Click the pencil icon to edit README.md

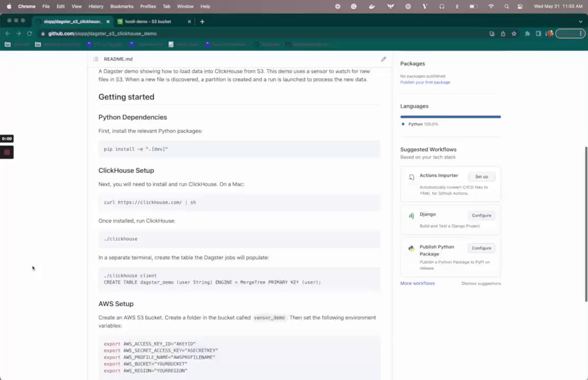click(x=384, y=59)
